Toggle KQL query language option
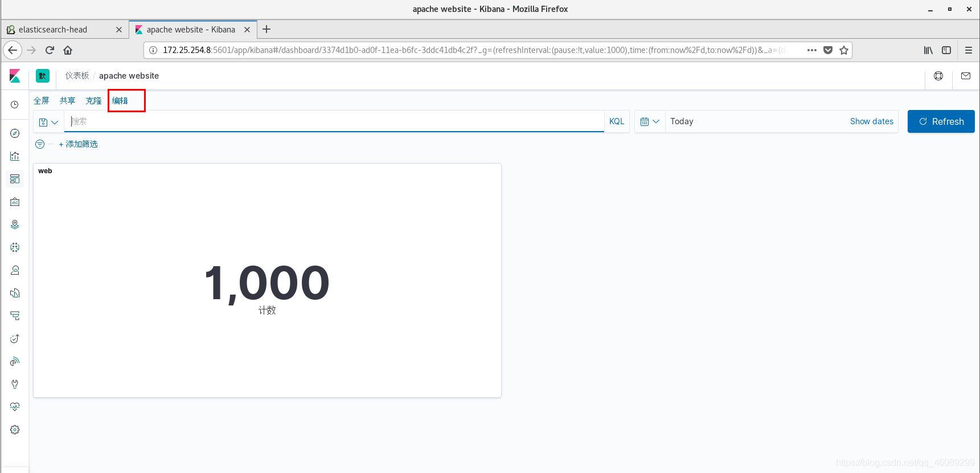The image size is (980, 473). click(x=617, y=121)
